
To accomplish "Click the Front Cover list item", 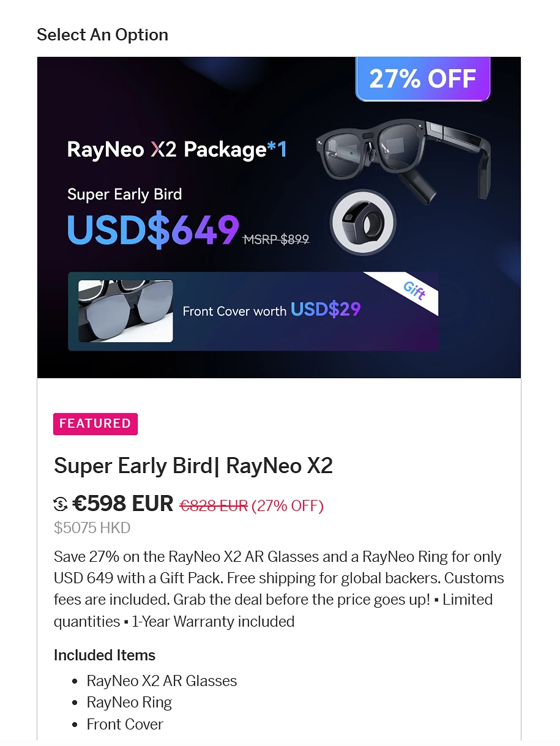I will pyautogui.click(x=125, y=724).
